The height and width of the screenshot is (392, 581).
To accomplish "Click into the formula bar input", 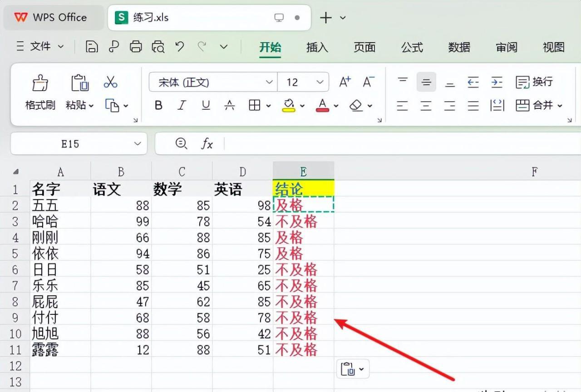I will (x=403, y=144).
